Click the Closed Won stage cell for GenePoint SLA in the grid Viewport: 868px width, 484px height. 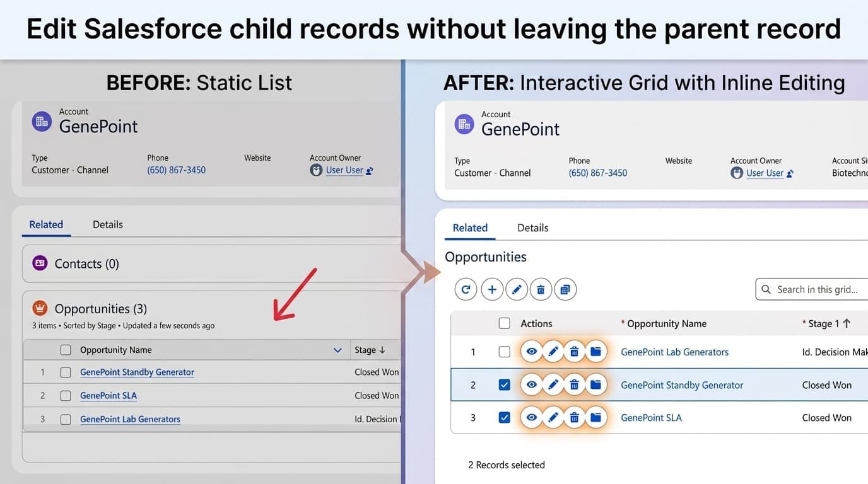[x=827, y=417]
